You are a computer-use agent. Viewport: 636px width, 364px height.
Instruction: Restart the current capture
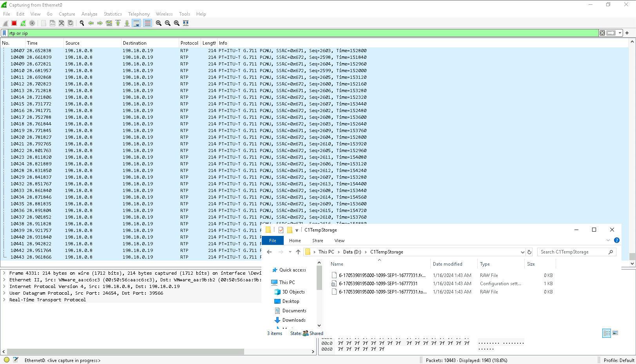tap(23, 23)
